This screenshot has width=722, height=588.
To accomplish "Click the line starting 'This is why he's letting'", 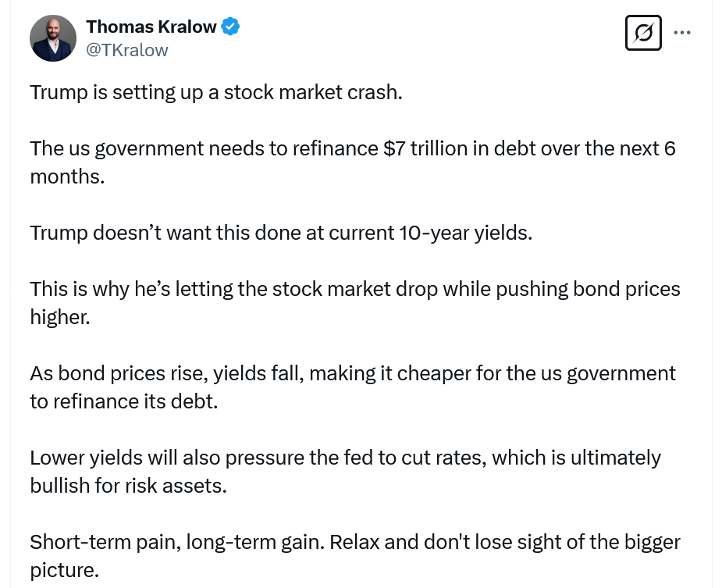I will pos(354,289).
